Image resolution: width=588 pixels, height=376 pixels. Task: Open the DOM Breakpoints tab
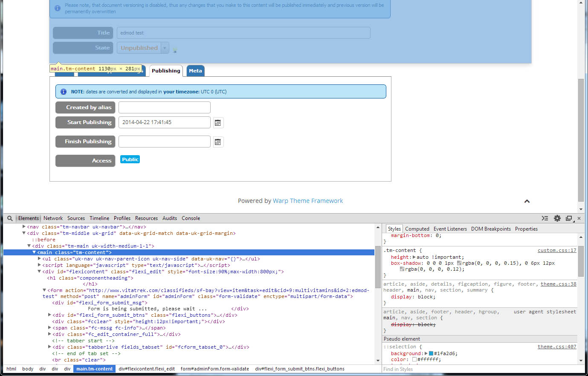pos(491,229)
